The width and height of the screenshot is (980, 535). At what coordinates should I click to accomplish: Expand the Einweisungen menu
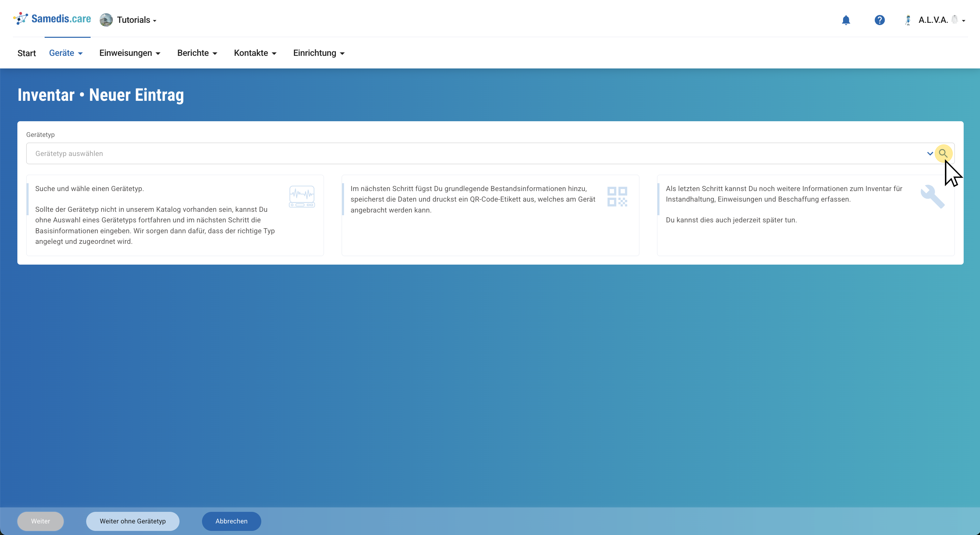point(129,53)
